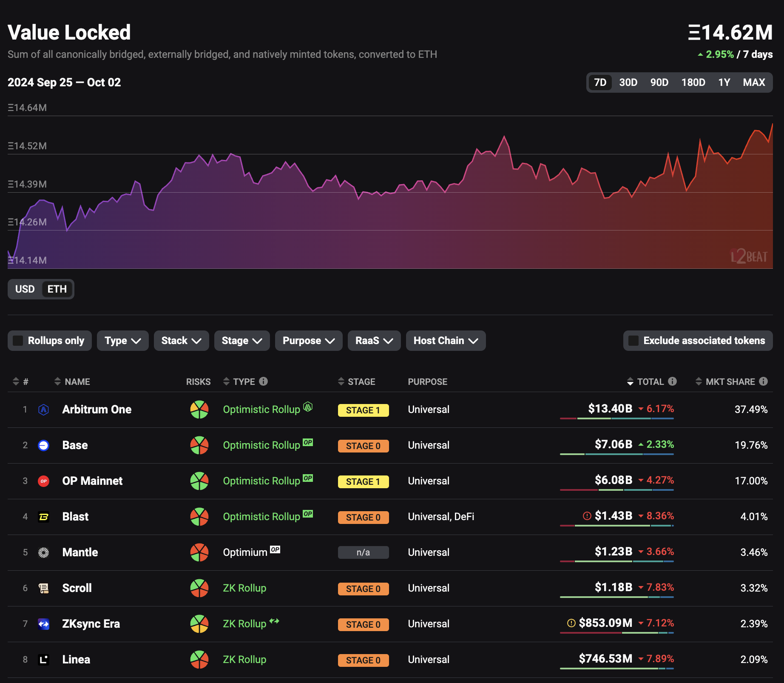The width and height of the screenshot is (784, 683).
Task: Open the RaaS filter dropdown
Action: pyautogui.click(x=374, y=341)
